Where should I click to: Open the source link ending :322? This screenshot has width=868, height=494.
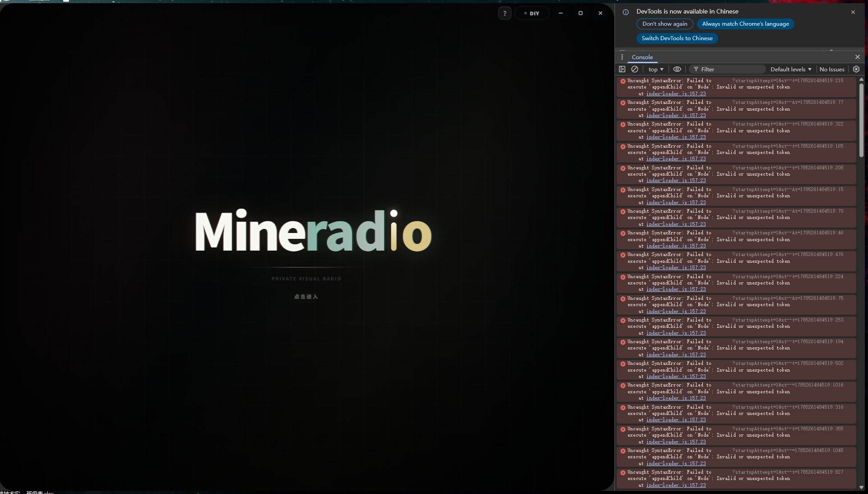click(x=788, y=124)
